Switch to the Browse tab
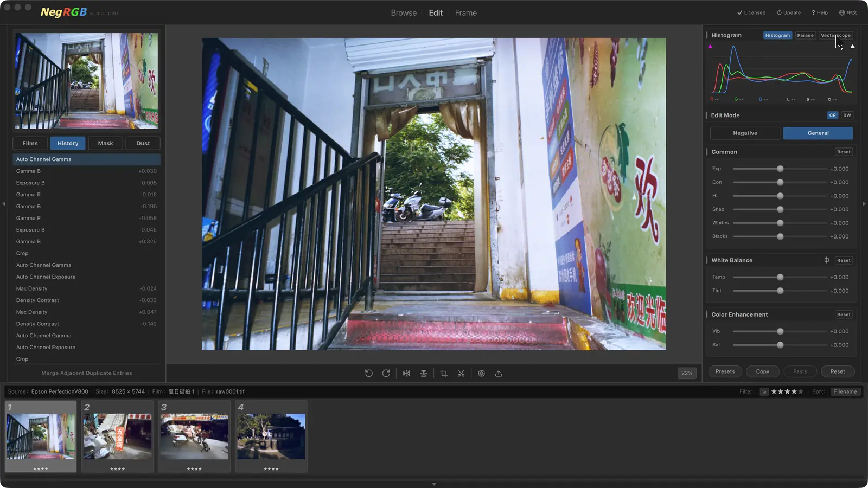 click(404, 13)
